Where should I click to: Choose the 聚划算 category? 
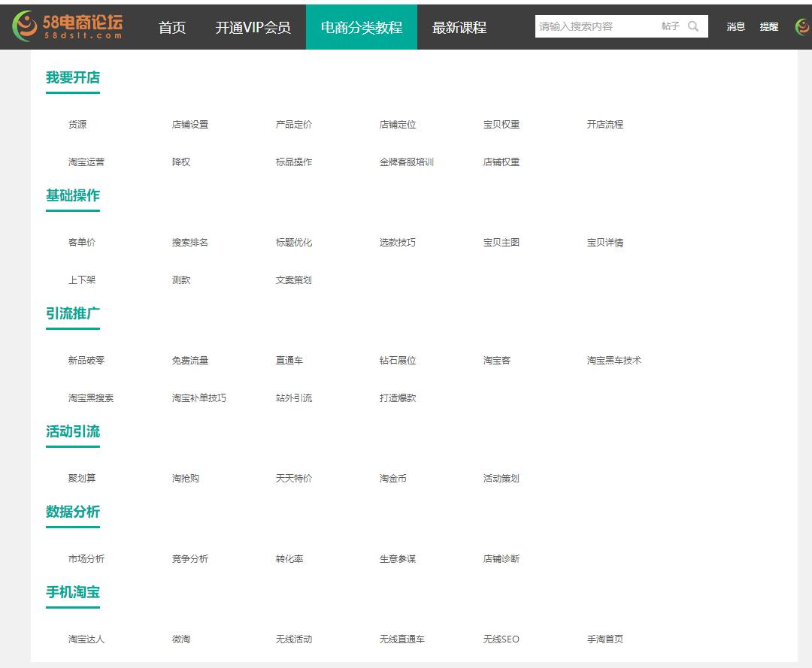pos(82,479)
